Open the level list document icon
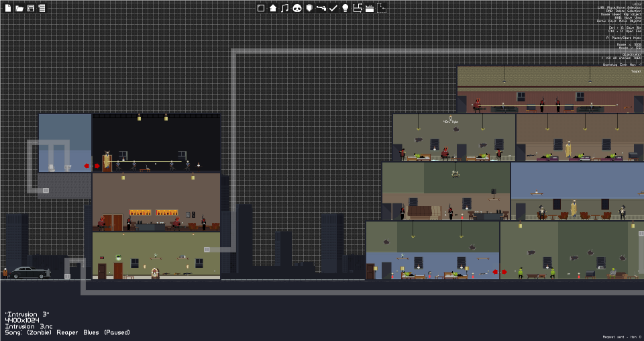The image size is (644, 341). [x=42, y=8]
